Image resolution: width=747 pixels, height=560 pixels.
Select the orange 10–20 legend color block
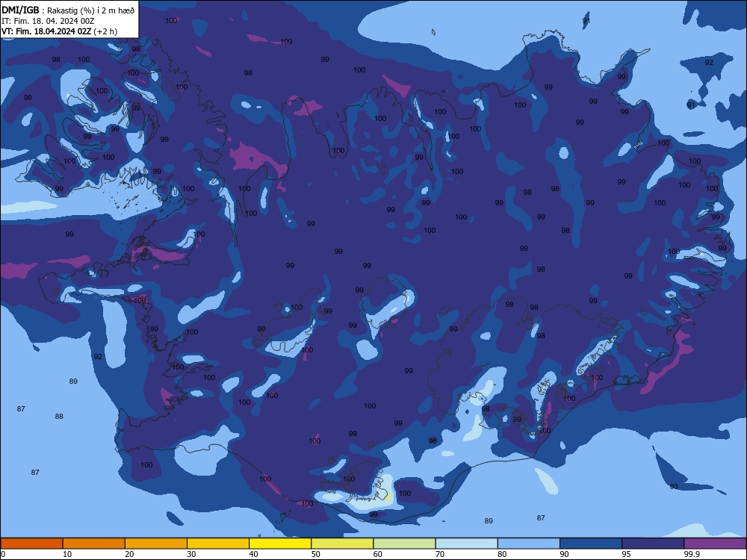click(x=94, y=544)
